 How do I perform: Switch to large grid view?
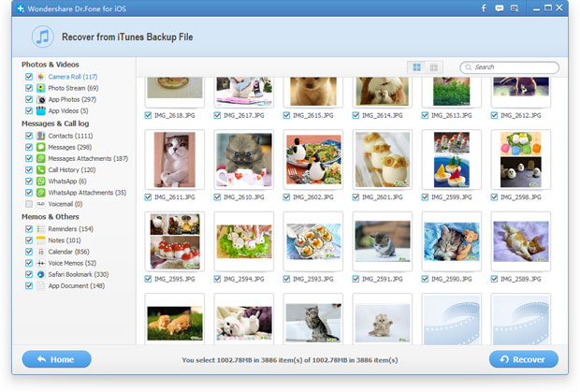pos(416,67)
